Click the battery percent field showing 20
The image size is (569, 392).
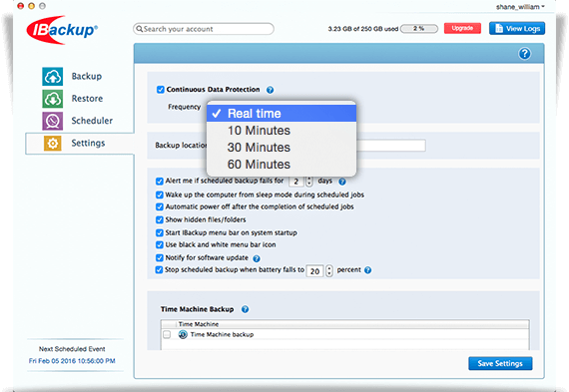(x=315, y=271)
